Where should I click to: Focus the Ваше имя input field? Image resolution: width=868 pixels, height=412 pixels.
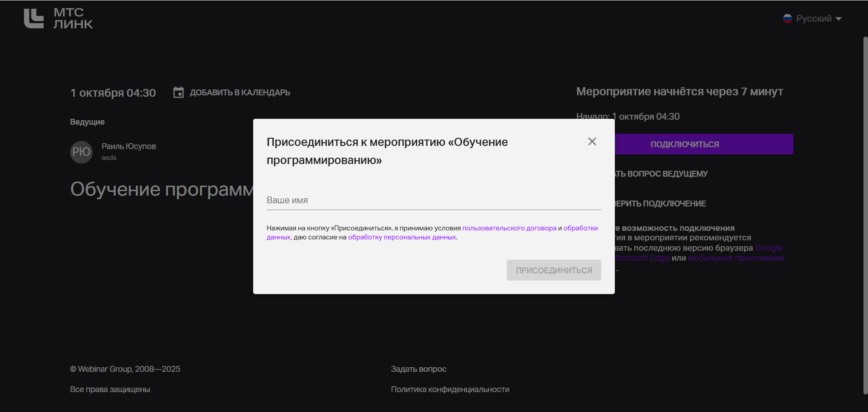tap(433, 200)
